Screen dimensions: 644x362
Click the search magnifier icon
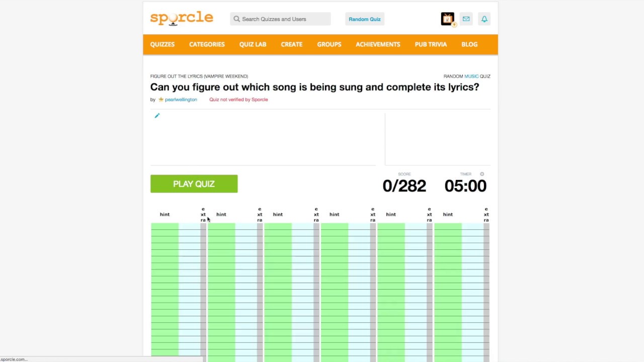point(236,19)
